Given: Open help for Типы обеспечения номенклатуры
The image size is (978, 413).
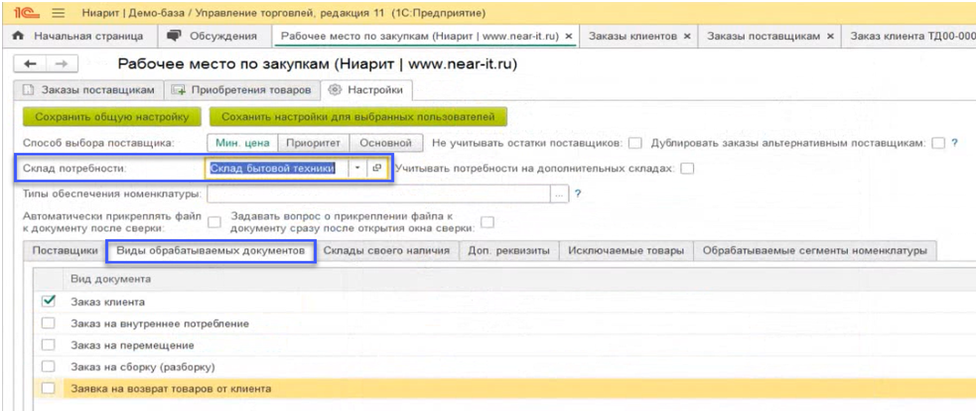Looking at the screenshot, I should [x=578, y=194].
